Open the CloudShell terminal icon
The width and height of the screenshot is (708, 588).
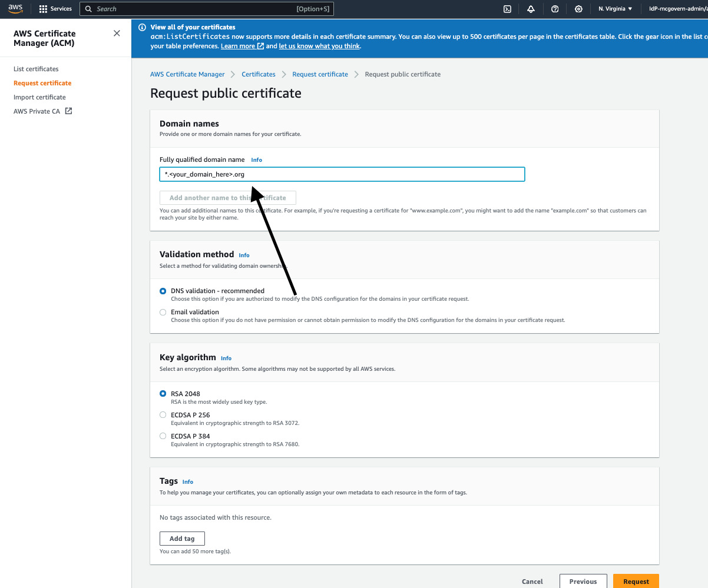pos(507,9)
